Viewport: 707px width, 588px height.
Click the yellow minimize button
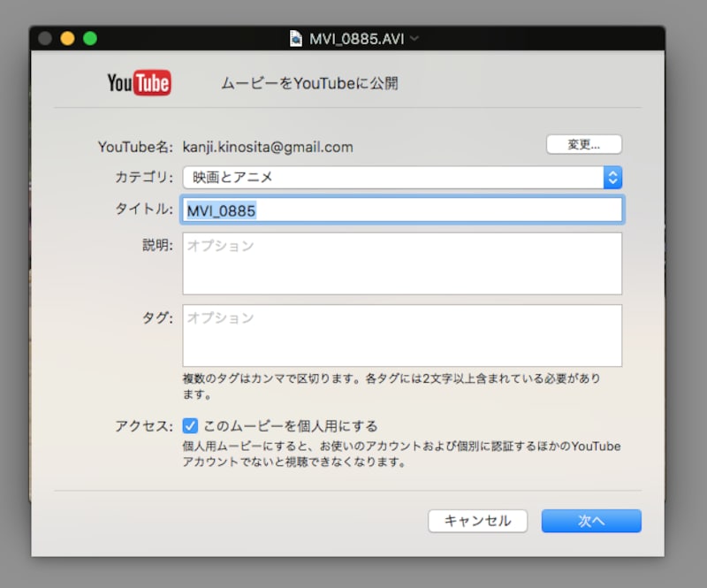[65, 39]
